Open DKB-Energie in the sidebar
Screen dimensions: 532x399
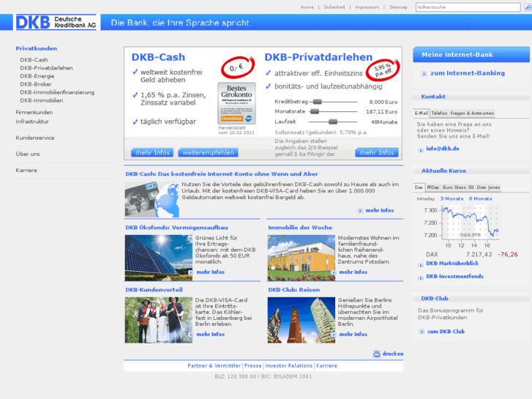point(37,76)
